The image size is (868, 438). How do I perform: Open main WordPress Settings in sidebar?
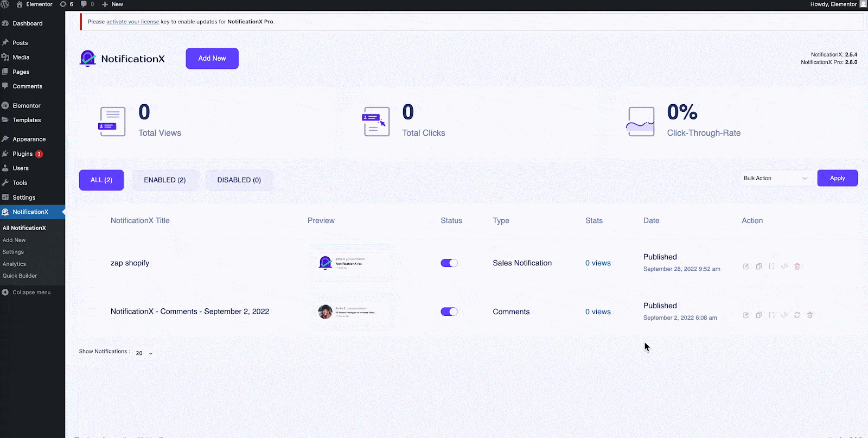(24, 198)
